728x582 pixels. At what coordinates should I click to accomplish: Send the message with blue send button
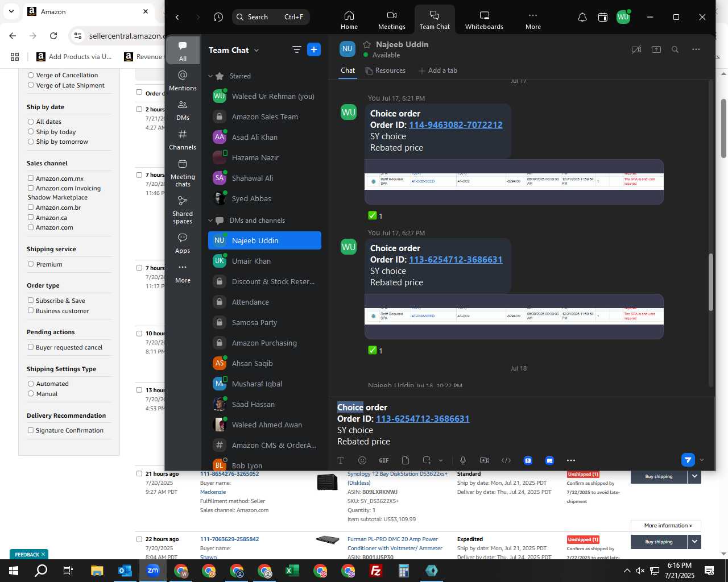688,460
